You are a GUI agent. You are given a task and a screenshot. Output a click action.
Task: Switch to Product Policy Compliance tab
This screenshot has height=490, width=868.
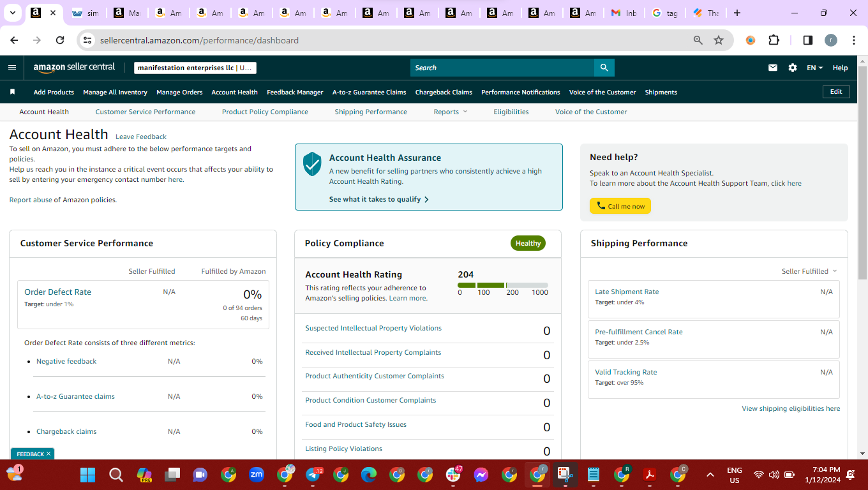point(265,112)
